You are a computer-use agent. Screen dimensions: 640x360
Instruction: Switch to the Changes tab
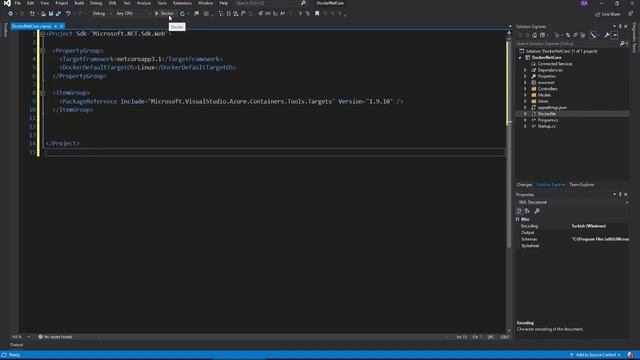coord(524,184)
